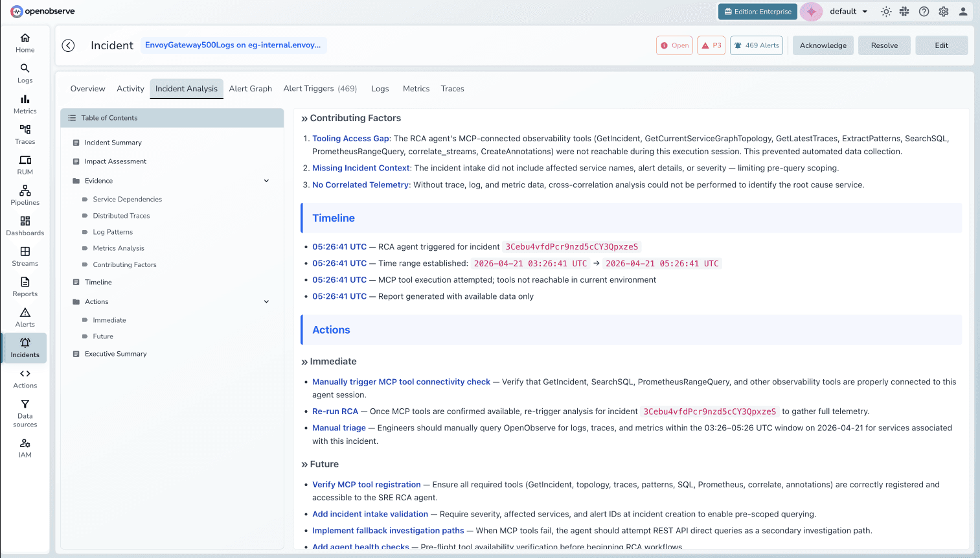Screen dimensions: 980x558
Task: Open the Slack community icon
Action: pyautogui.click(x=904, y=12)
